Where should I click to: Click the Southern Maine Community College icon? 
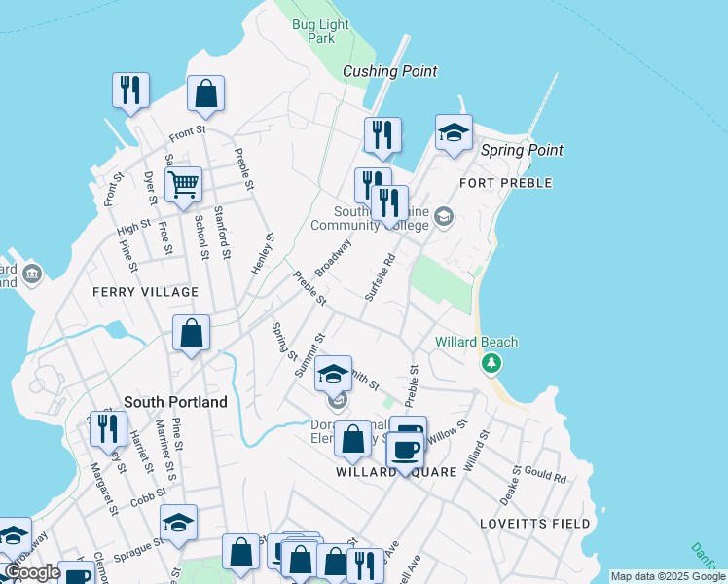pos(444,216)
